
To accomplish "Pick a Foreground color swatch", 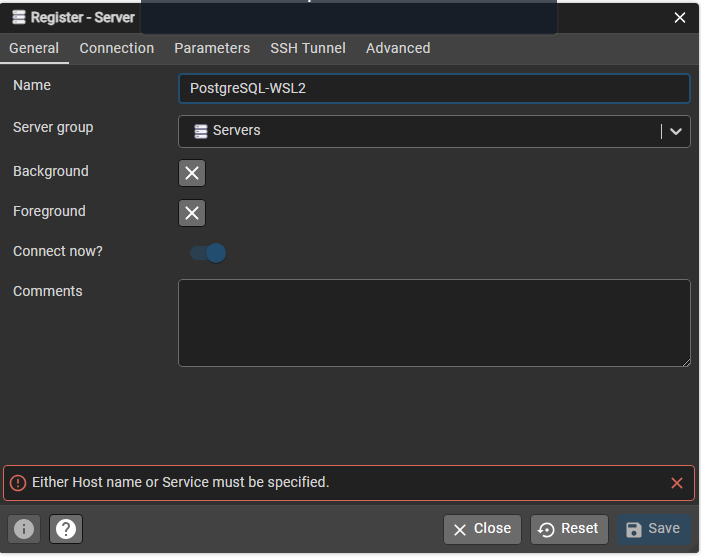I will 192,213.
